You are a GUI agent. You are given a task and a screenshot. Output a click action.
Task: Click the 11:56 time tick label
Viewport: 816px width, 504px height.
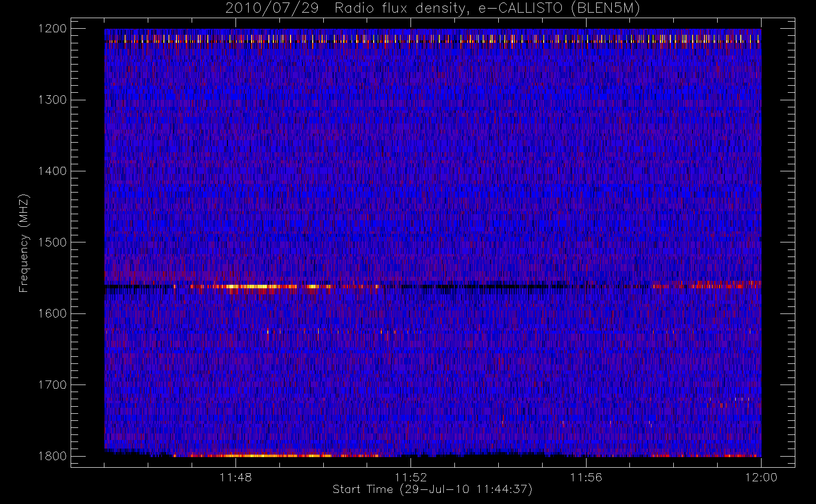tap(586, 477)
